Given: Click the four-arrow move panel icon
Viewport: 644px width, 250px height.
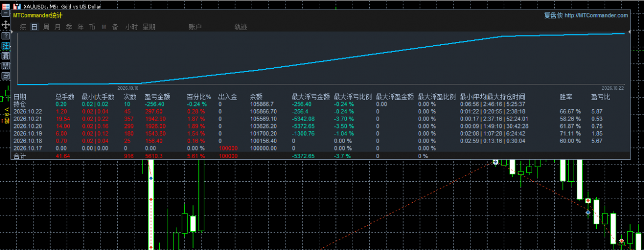Looking at the screenshot, I should click(6, 25).
